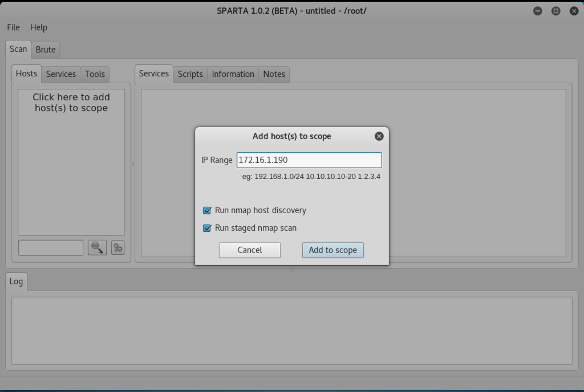Select the Scan tab
Screen dimensions: 584x392
(x=18, y=50)
